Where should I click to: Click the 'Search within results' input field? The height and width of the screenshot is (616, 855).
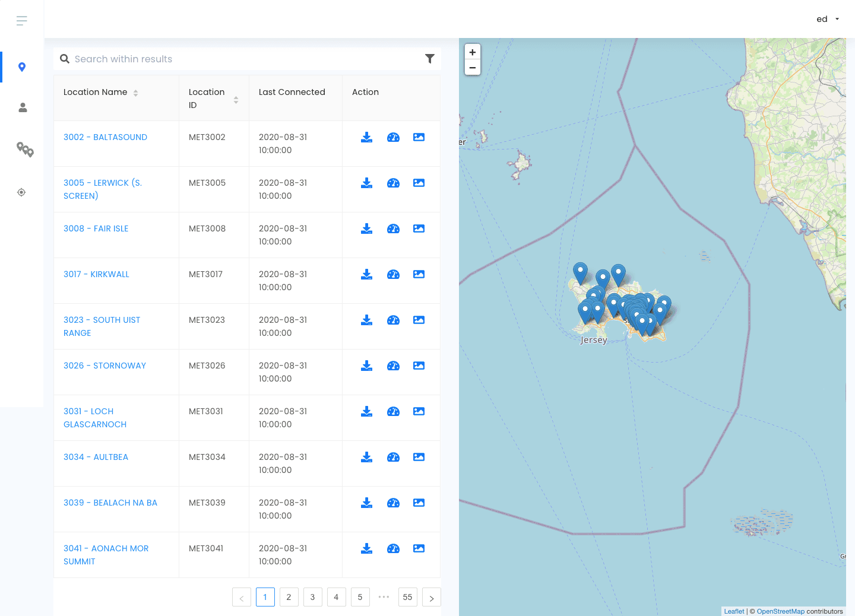coord(178,59)
